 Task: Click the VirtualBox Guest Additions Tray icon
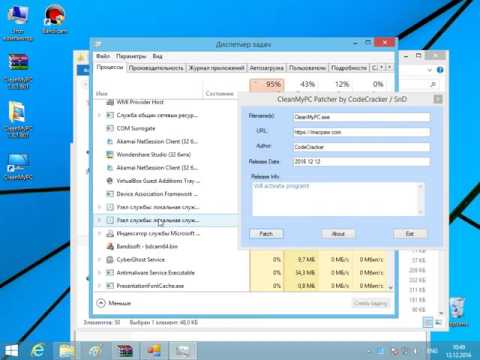(110, 181)
